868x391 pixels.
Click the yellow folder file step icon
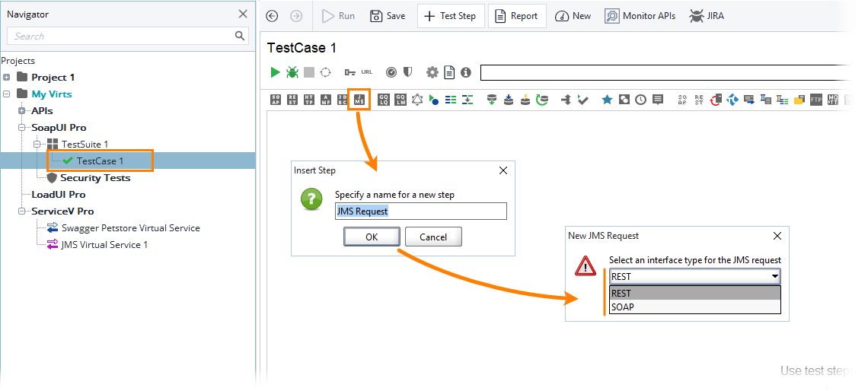pos(799,100)
